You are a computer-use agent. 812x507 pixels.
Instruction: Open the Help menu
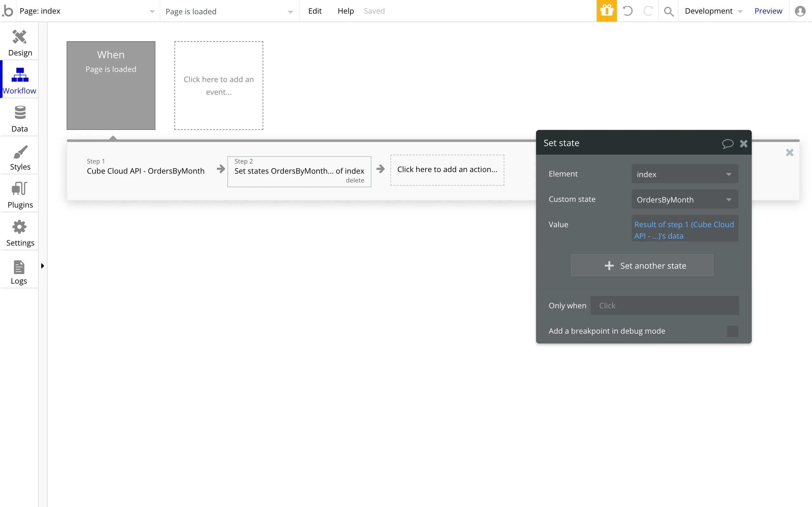pos(345,11)
